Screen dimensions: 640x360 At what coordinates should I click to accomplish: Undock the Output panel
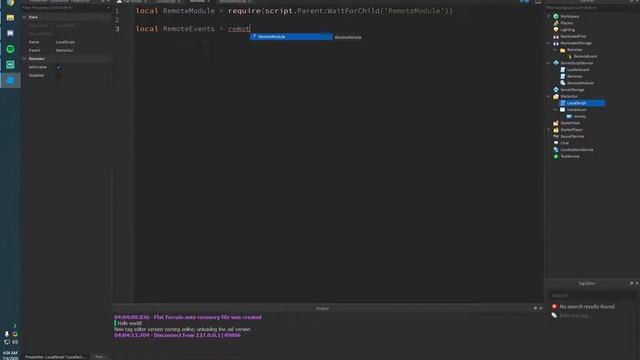pos(535,308)
